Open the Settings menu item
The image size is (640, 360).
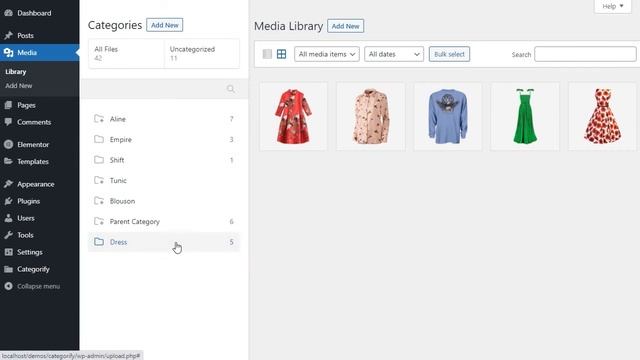pyautogui.click(x=40, y=252)
